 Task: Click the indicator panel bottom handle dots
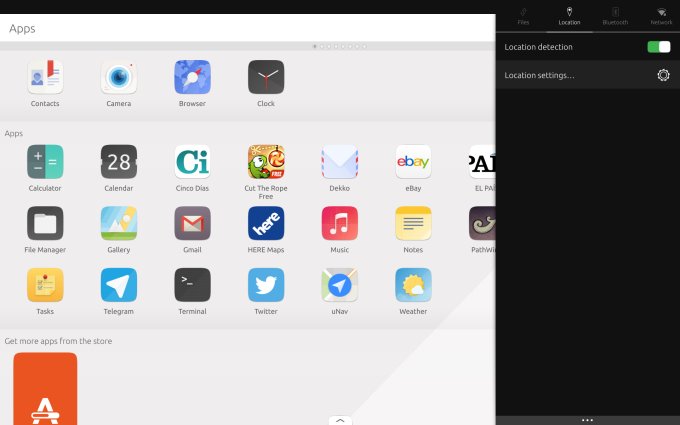point(588,420)
